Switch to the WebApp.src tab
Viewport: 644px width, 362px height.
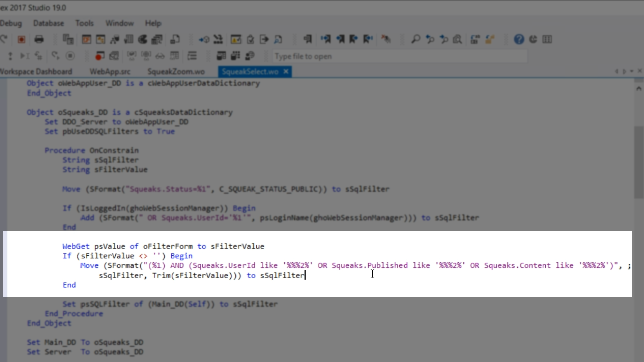(110, 72)
